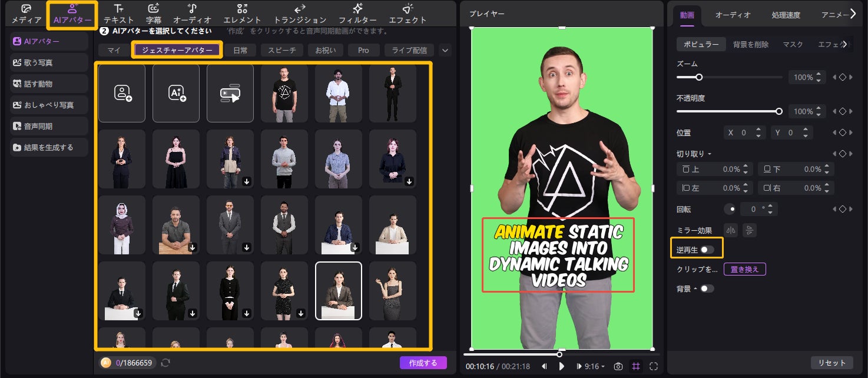Enter fullscreen preview in player
This screenshot has height=378, width=868.
(x=654, y=366)
